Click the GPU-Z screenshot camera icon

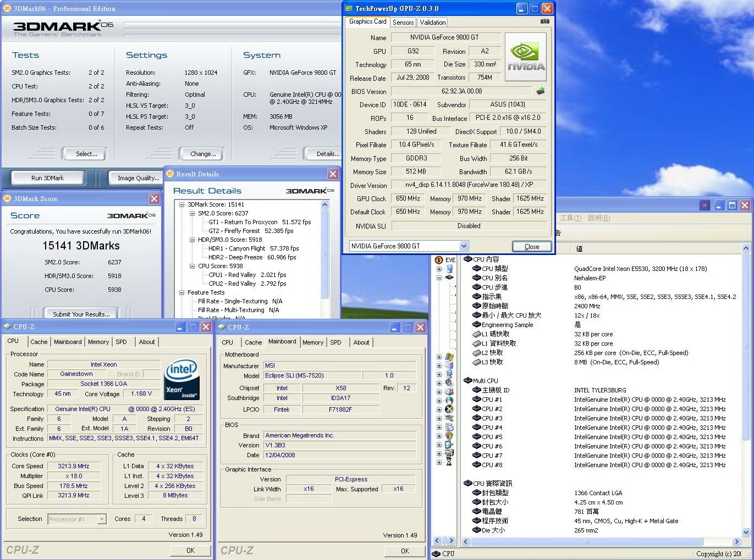click(544, 21)
